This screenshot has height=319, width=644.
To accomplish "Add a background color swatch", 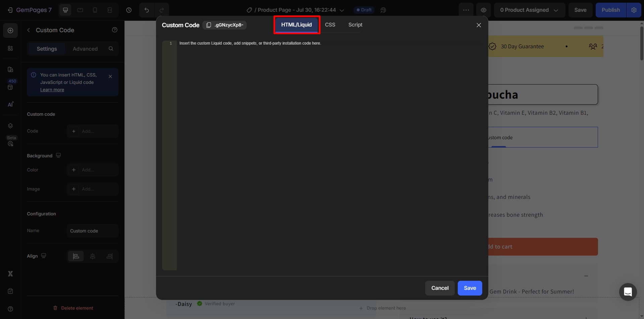I will 74,170.
